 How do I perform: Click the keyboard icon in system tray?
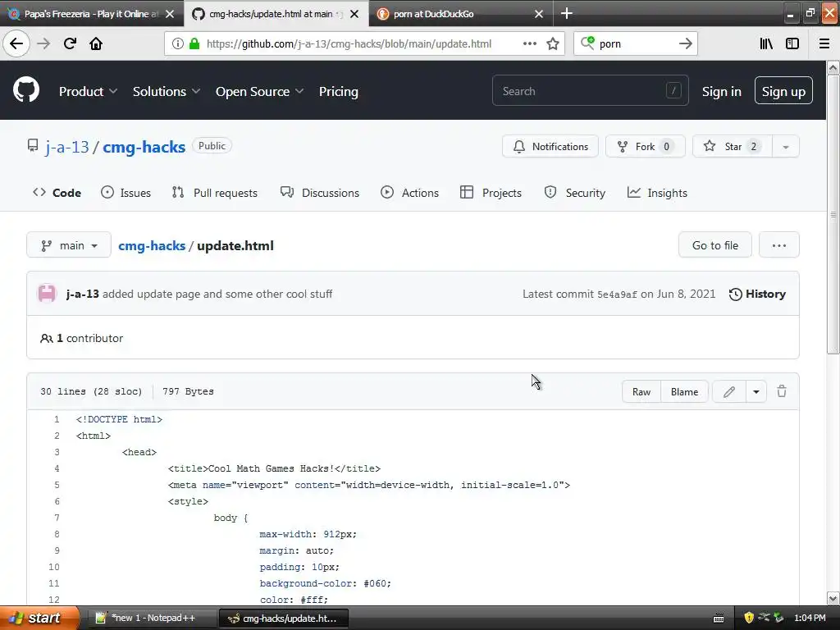click(x=719, y=619)
